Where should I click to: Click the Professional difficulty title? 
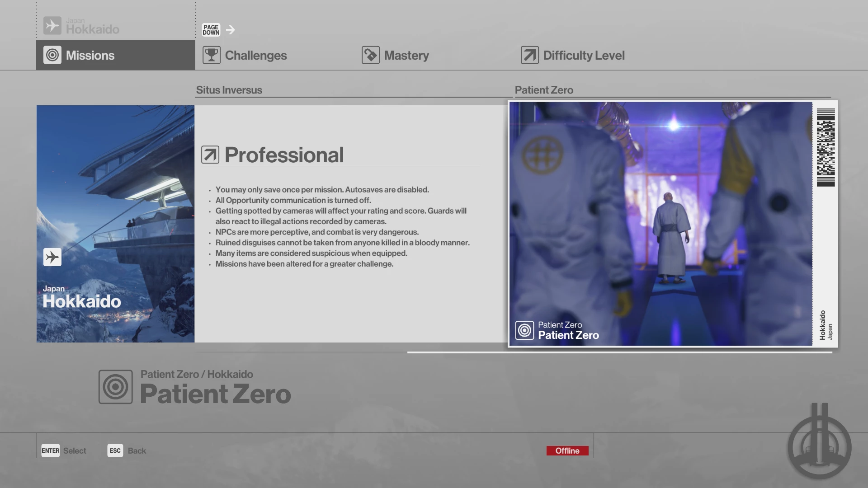[284, 155]
